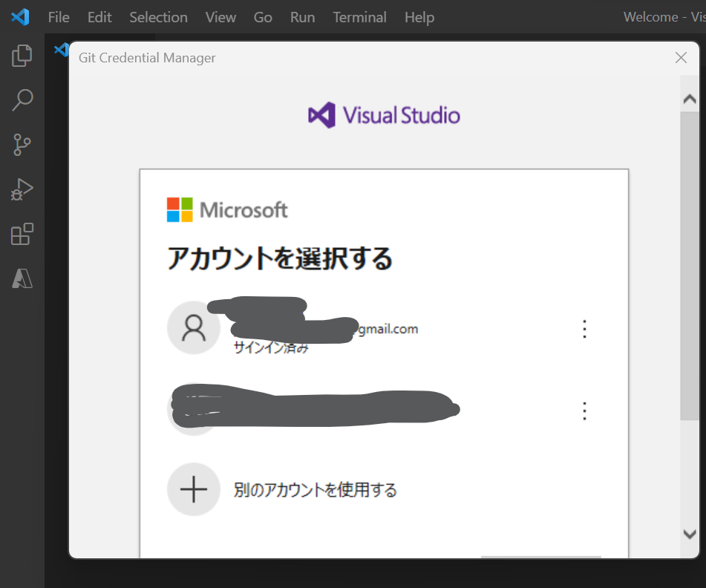Click the アカウントを選択する heading
The image size is (706, 588).
[x=280, y=259]
